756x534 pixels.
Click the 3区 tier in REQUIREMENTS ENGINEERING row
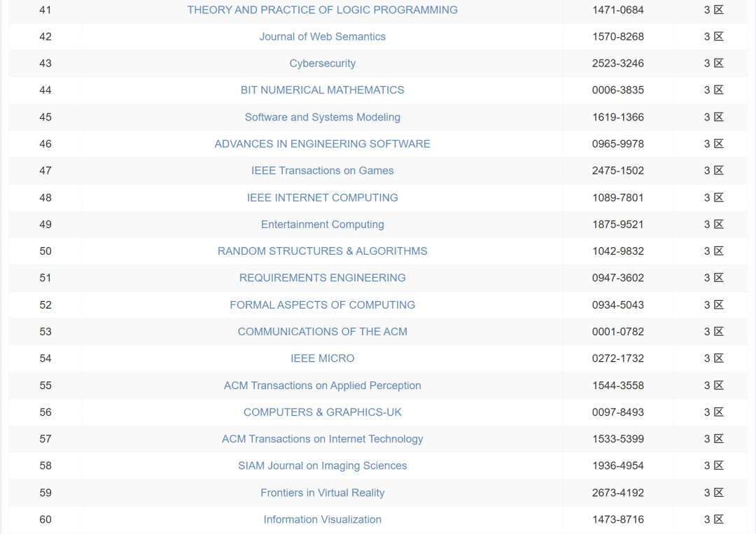coord(713,278)
